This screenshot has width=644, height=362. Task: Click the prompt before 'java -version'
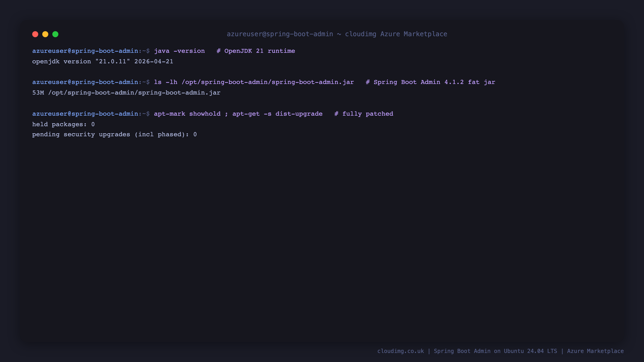[91, 51]
